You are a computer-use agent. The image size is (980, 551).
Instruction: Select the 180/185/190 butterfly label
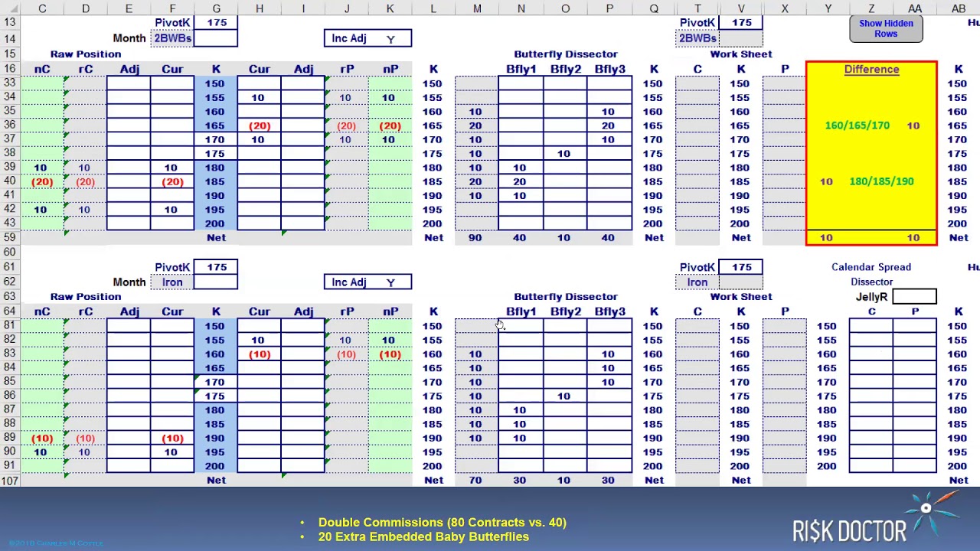pos(881,181)
